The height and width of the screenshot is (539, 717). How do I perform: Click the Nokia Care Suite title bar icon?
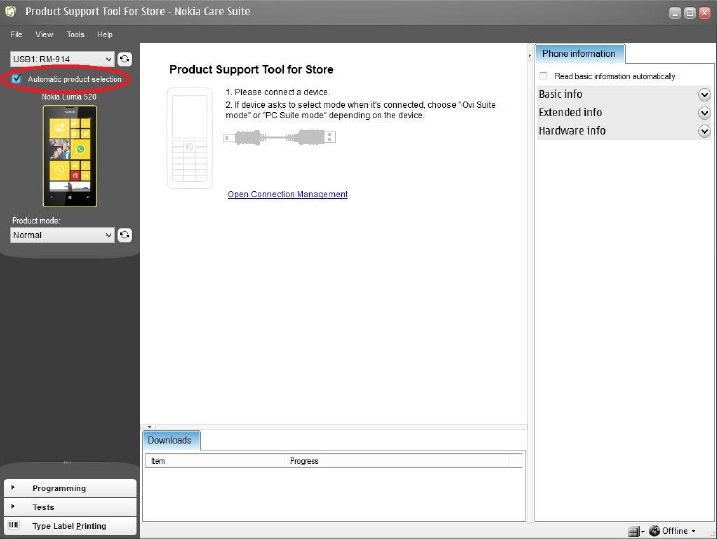point(10,11)
